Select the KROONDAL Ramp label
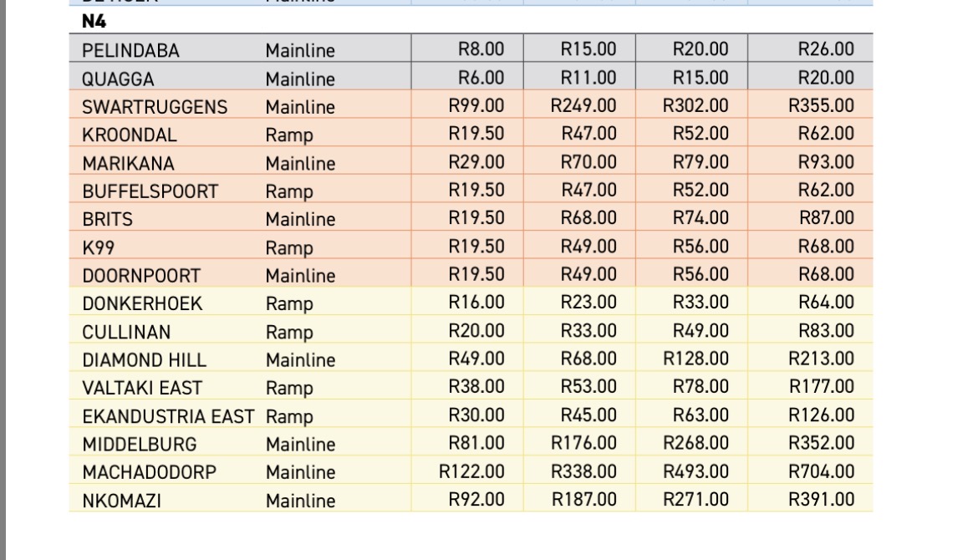This screenshot has height=560, width=978. pyautogui.click(x=288, y=135)
